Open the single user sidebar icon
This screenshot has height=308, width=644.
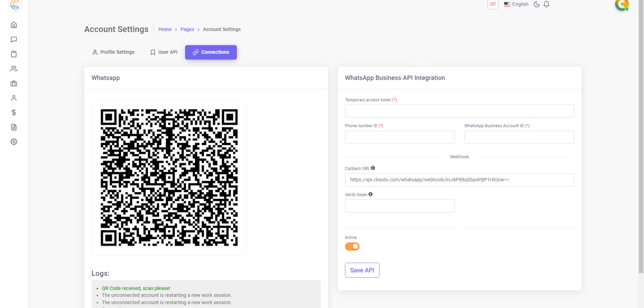(x=14, y=98)
